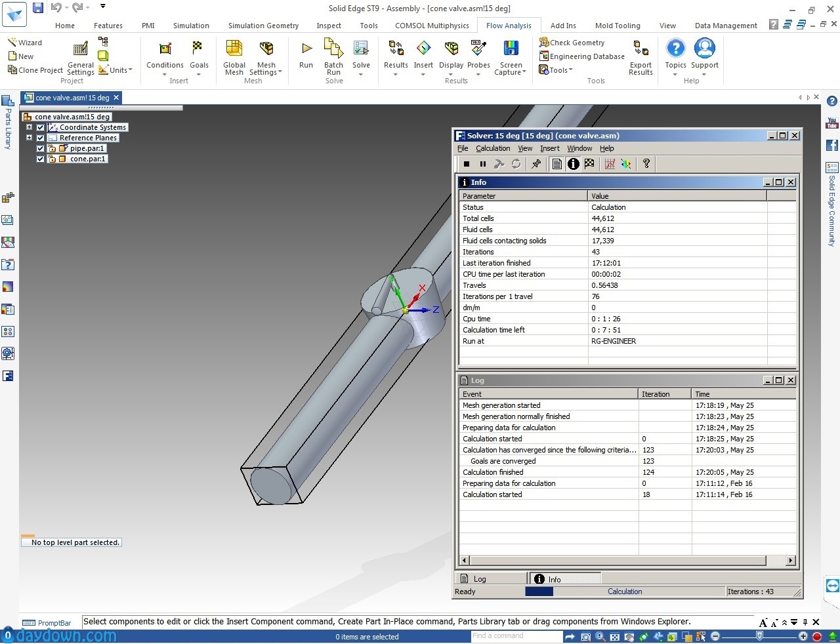Stop calculation in Solver toolbar
Image resolution: width=840 pixels, height=644 pixels.
467,164
